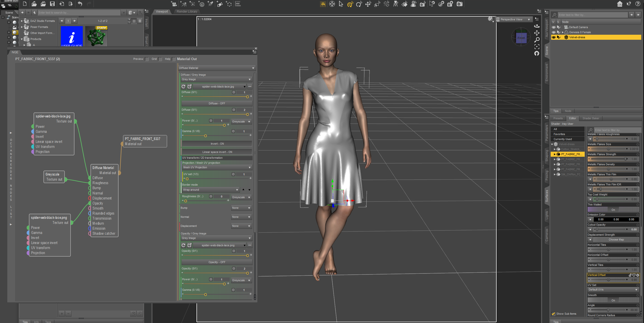Click the Undo arrow icon
This screenshot has height=323, width=644.
click(80, 4)
